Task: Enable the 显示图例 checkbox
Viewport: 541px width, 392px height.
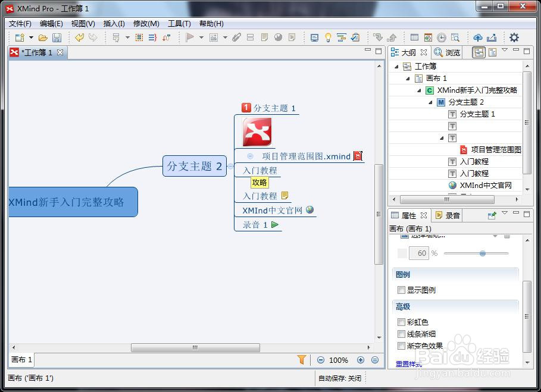Action: [402, 290]
